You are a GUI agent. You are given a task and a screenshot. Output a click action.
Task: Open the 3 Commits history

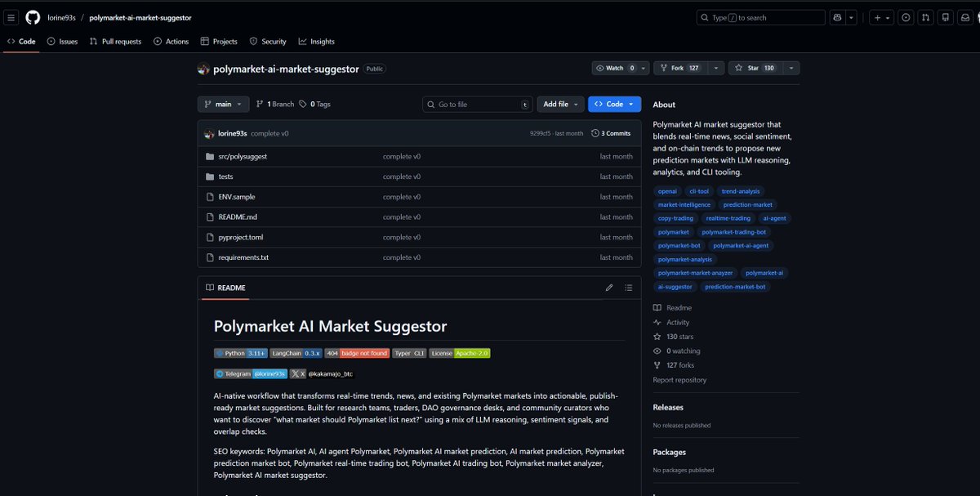(611, 133)
